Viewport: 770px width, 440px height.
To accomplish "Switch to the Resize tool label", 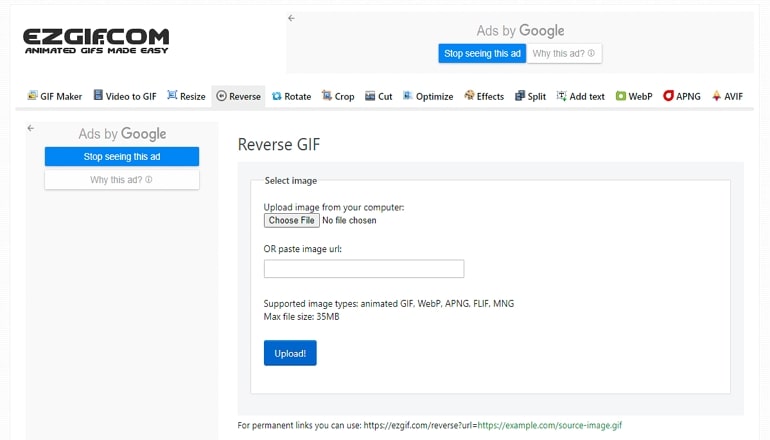I will pyautogui.click(x=192, y=97).
